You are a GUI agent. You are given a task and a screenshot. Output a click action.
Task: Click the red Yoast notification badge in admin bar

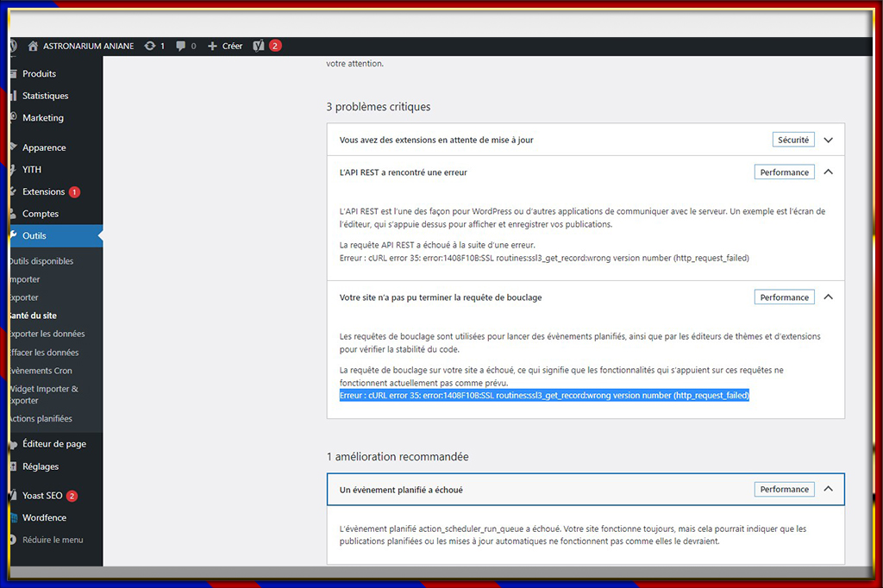275,47
